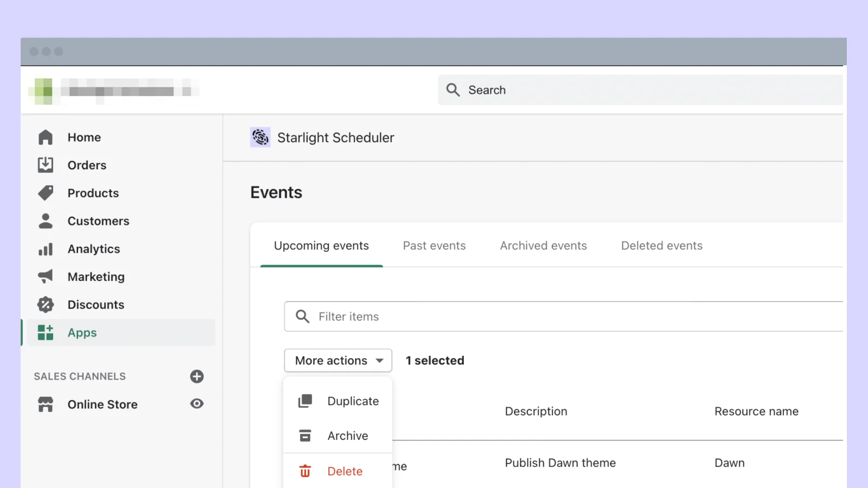Open the Apps section in sidebar

pyautogui.click(x=81, y=333)
